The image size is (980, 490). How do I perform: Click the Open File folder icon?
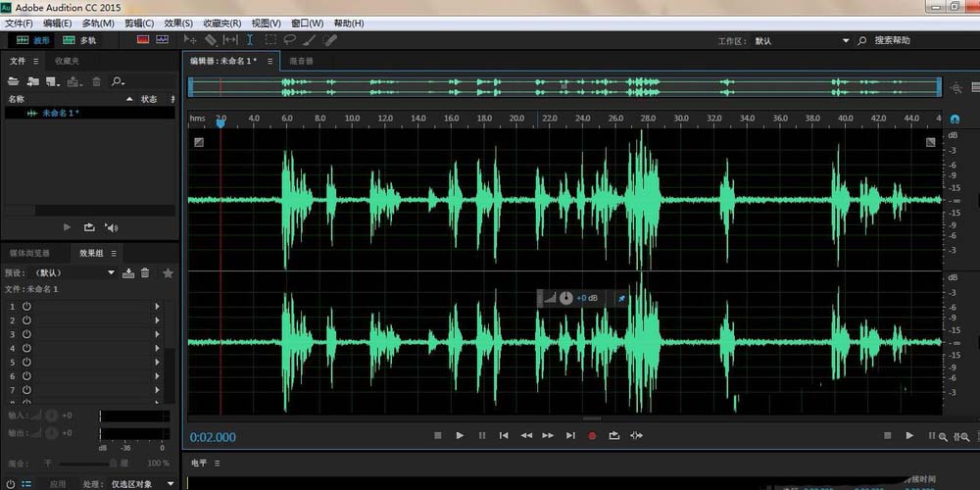pyautogui.click(x=14, y=81)
